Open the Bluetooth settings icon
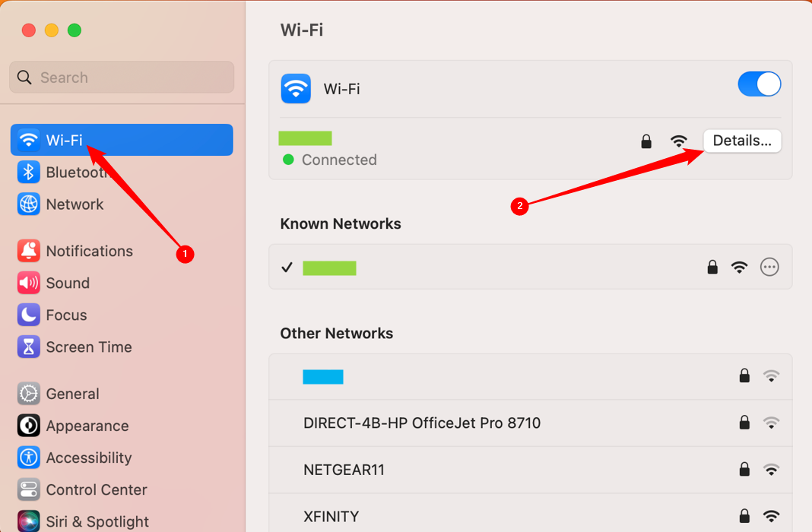 point(28,172)
